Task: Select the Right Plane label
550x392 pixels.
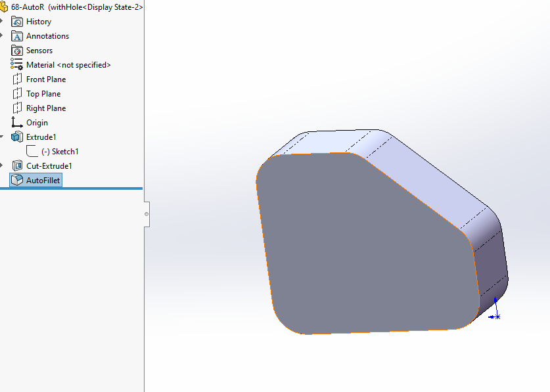Action: [46, 108]
